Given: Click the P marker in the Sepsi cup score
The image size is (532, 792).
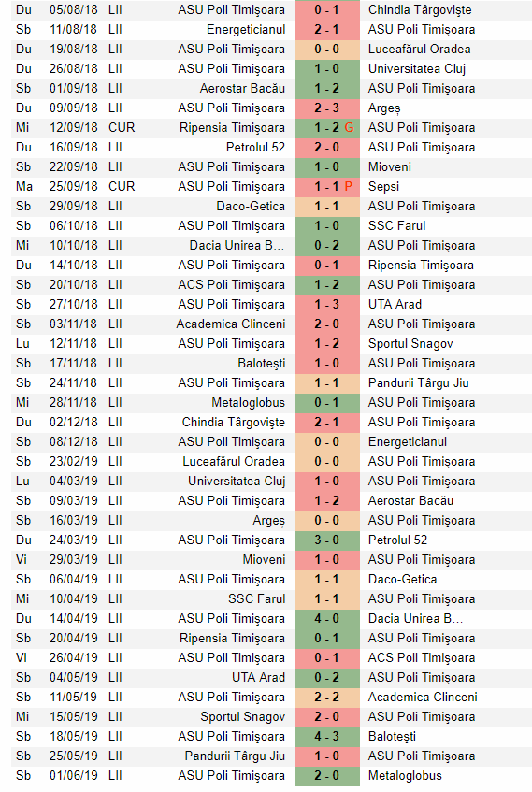Looking at the screenshot, I should tap(348, 187).
